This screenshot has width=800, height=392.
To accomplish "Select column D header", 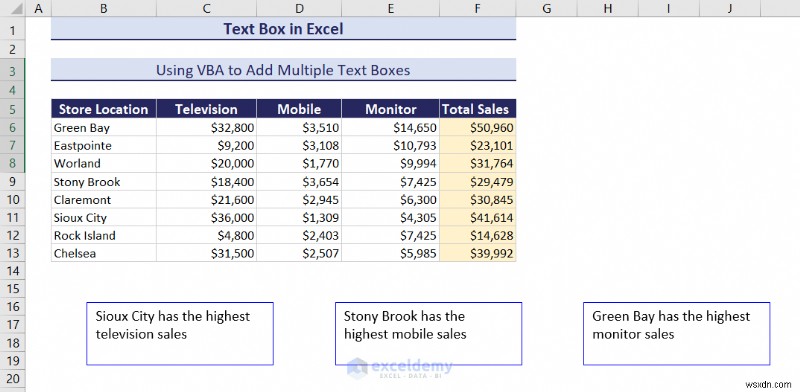I will click(299, 8).
